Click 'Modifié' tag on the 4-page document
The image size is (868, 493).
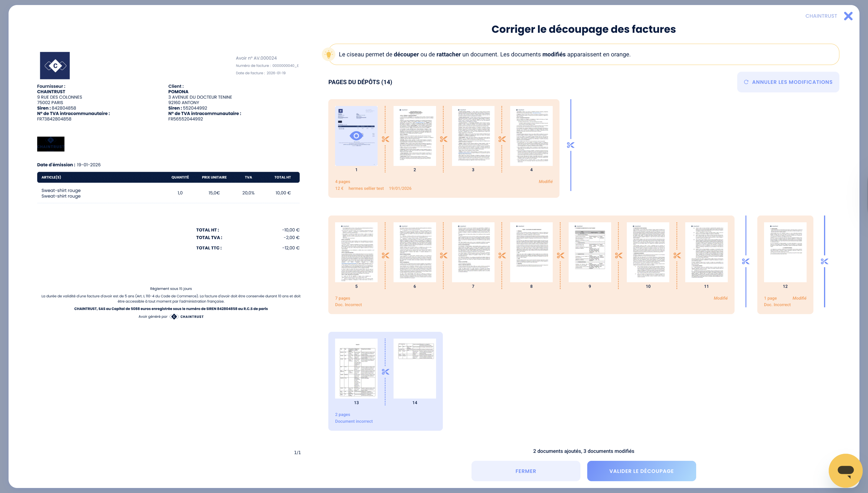pos(545,182)
